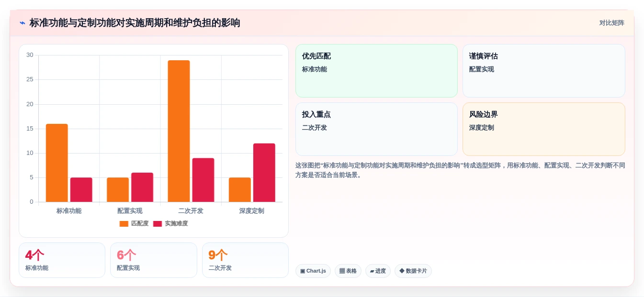This screenshot has height=297, width=644.
Task: Click the 实施难度 legend label text
Action: pos(176,224)
